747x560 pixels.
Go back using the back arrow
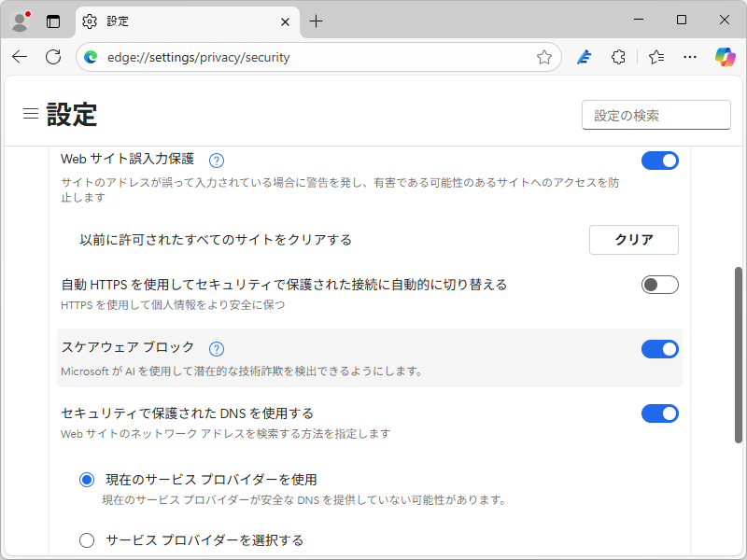[x=20, y=57]
